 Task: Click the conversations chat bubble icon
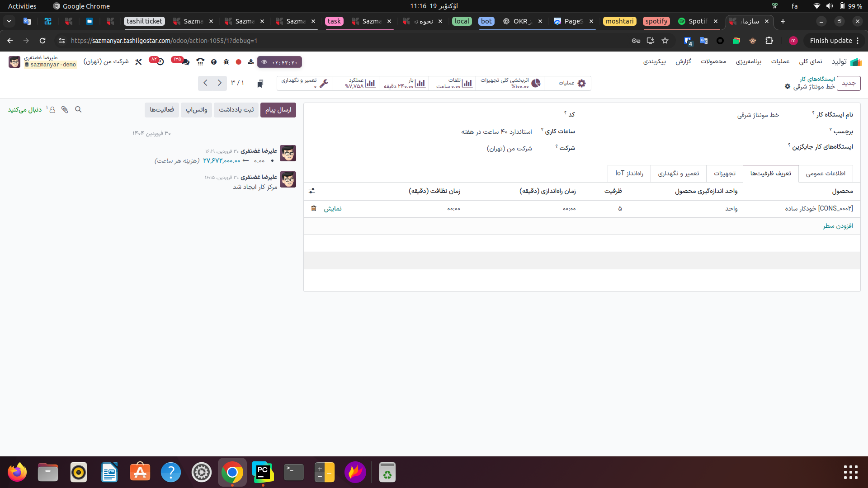[x=185, y=62]
